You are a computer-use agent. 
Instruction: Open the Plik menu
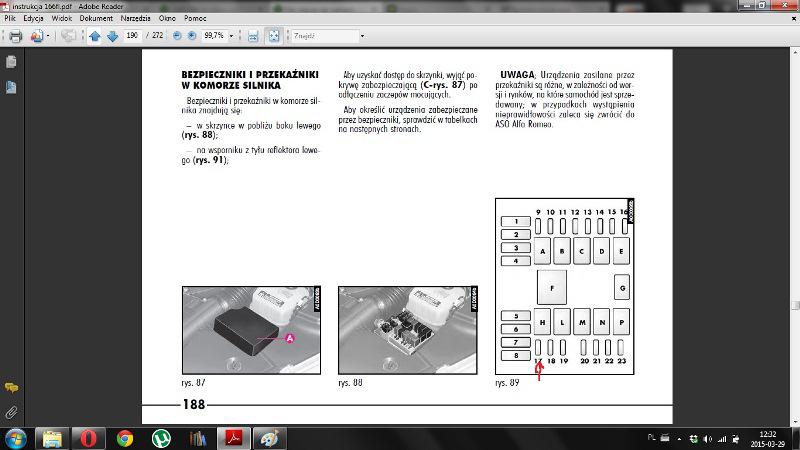coord(10,18)
